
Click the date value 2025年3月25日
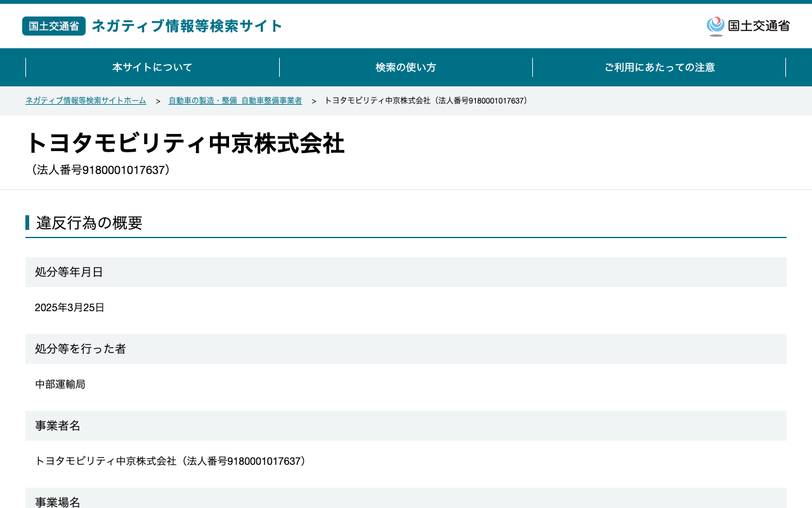[x=70, y=307]
